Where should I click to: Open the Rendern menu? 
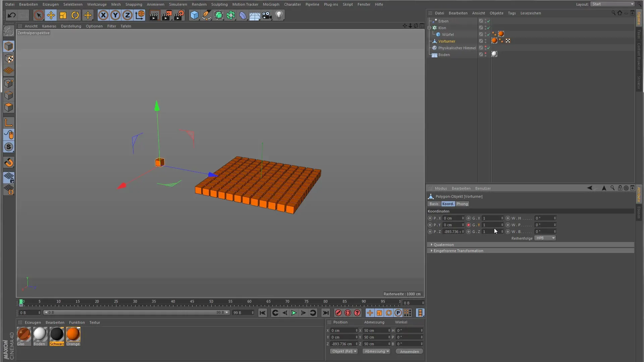coord(199,4)
